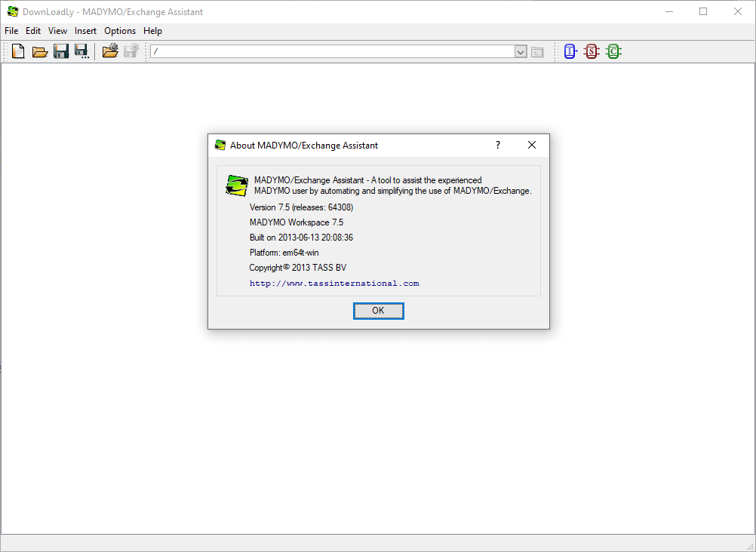Screen dimensions: 756x552
Task: Create a new file from the toolbar
Action: 17,51
